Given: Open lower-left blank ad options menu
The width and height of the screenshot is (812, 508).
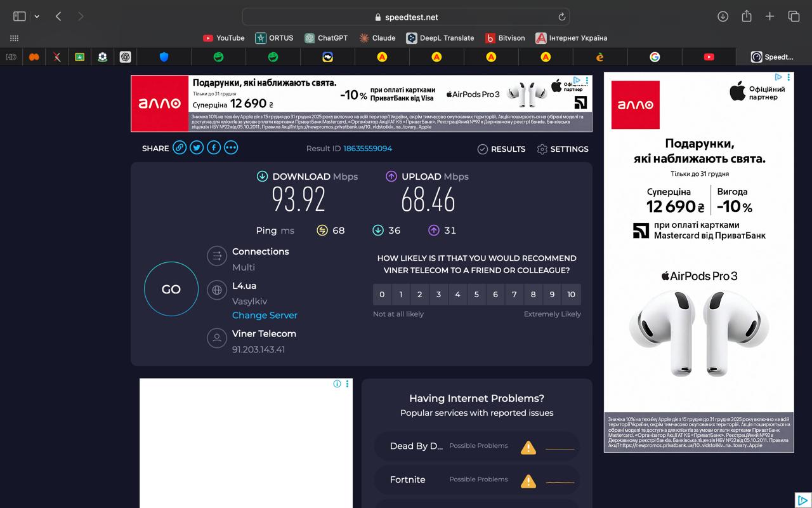Looking at the screenshot, I should (x=347, y=384).
